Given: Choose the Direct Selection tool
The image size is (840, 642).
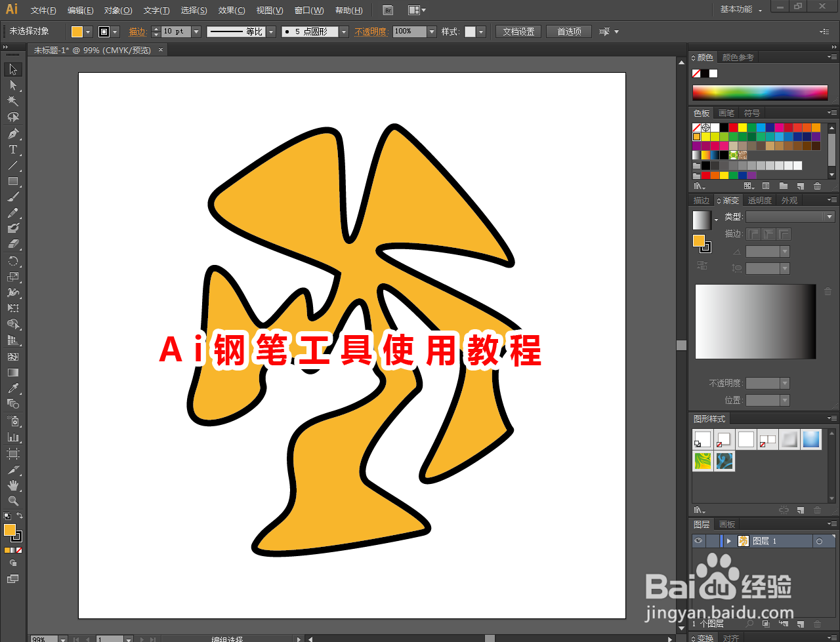Looking at the screenshot, I should (12, 85).
